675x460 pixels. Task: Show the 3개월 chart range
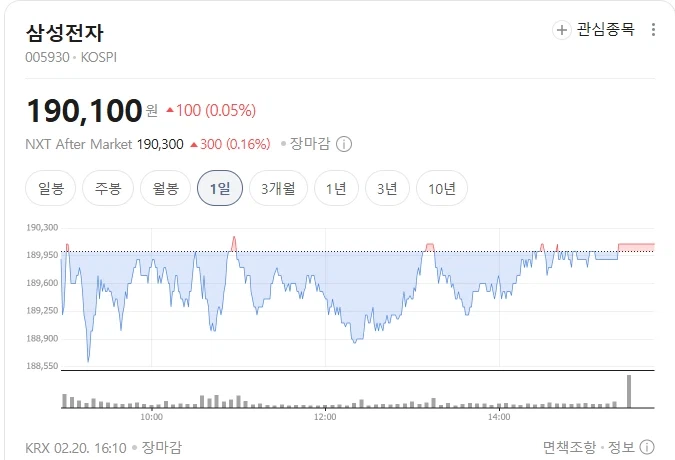(x=278, y=188)
